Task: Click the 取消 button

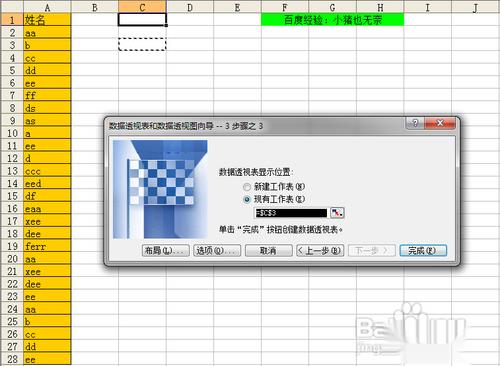Action: point(269,250)
